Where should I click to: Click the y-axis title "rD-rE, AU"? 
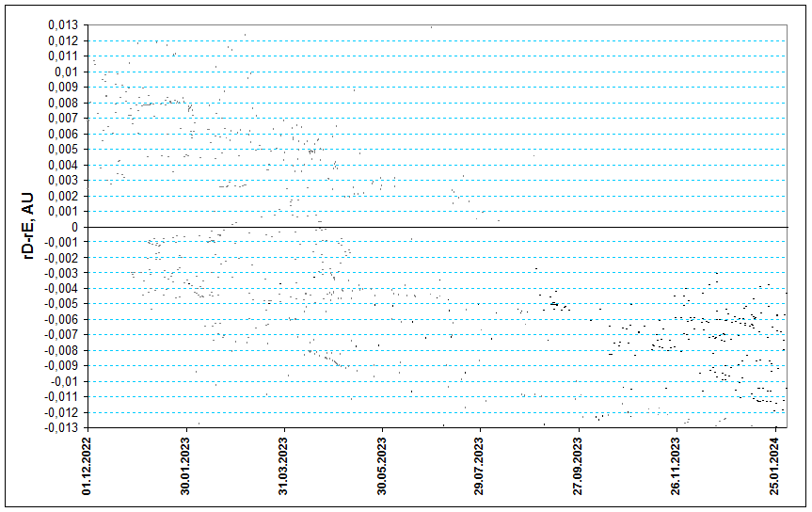pyautogui.click(x=27, y=226)
